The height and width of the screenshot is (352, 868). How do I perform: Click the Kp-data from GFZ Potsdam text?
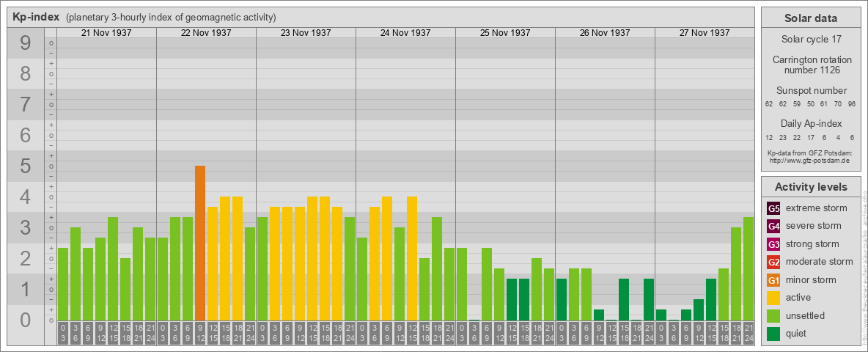pyautogui.click(x=810, y=153)
